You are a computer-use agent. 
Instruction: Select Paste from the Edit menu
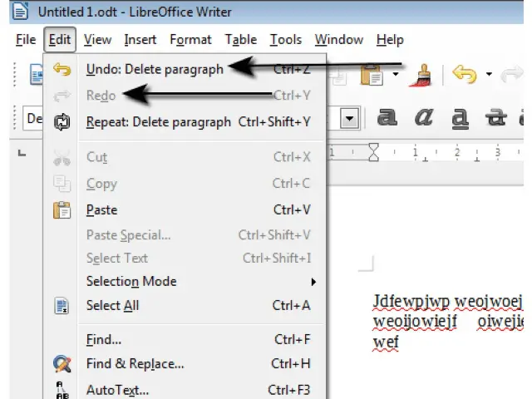(x=185, y=209)
